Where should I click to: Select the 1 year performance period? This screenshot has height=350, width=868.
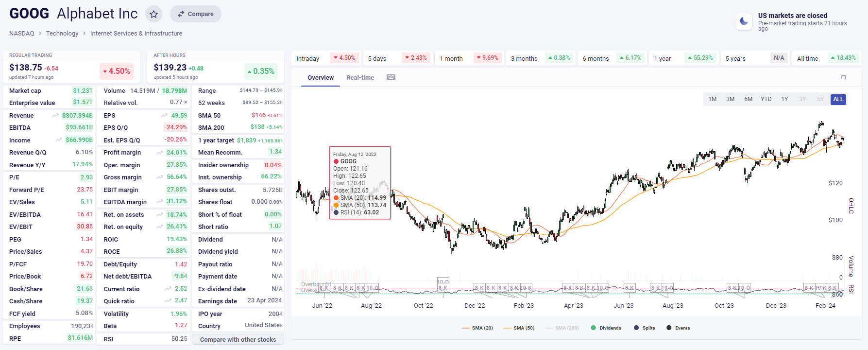click(x=683, y=58)
